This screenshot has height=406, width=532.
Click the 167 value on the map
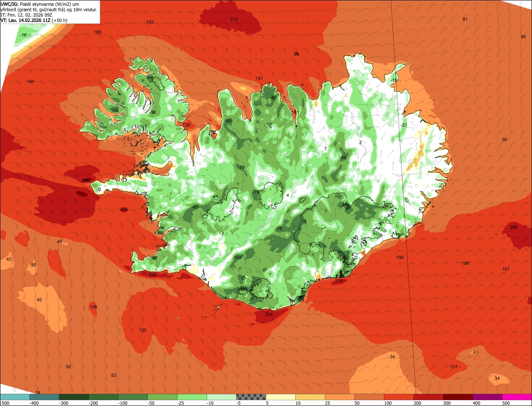(x=506, y=269)
